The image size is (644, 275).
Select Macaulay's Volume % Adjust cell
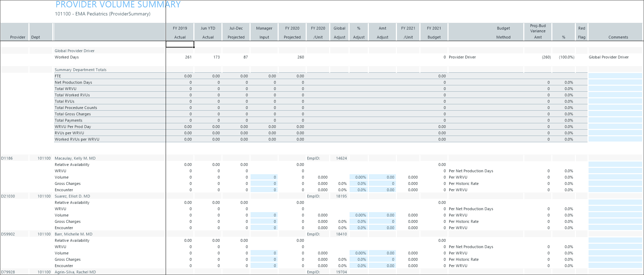click(x=359, y=177)
